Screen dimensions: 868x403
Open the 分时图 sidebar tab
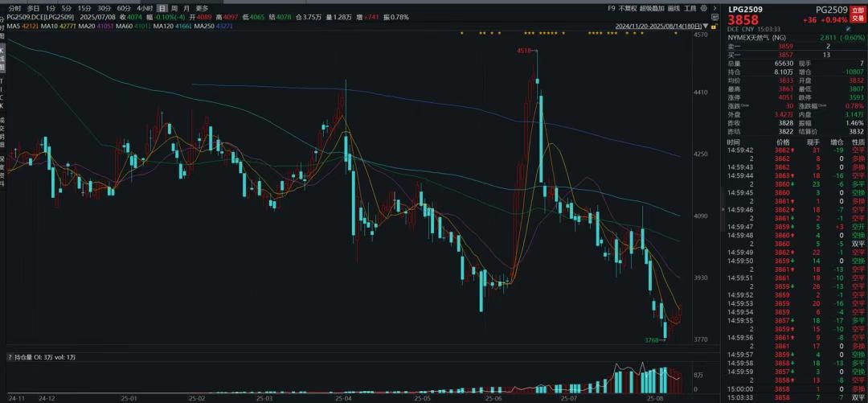(2, 27)
